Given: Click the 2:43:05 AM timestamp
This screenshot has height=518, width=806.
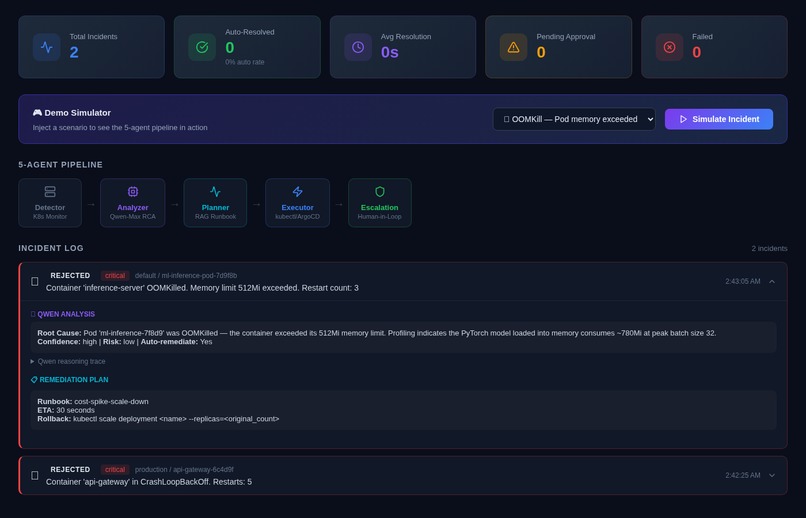Looking at the screenshot, I should click(743, 282).
